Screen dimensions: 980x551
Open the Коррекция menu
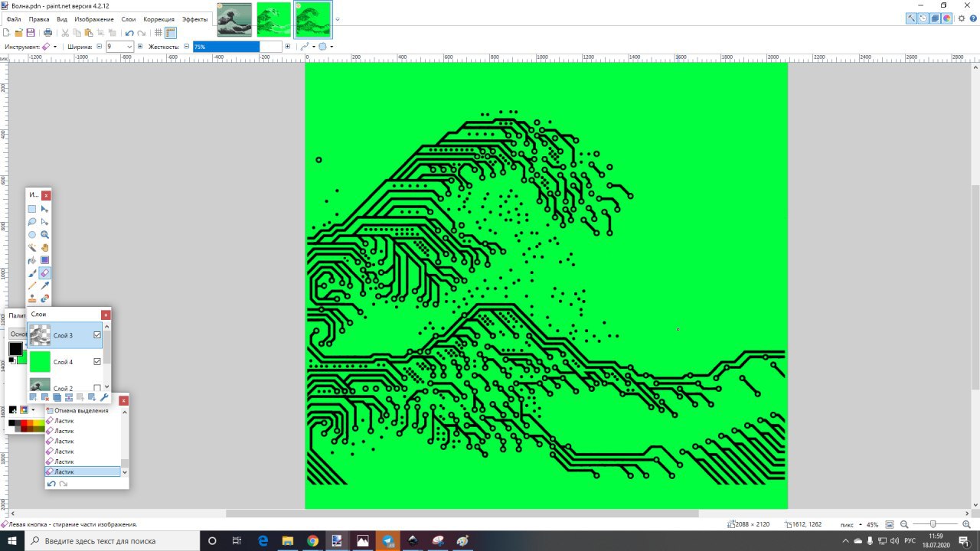click(158, 19)
